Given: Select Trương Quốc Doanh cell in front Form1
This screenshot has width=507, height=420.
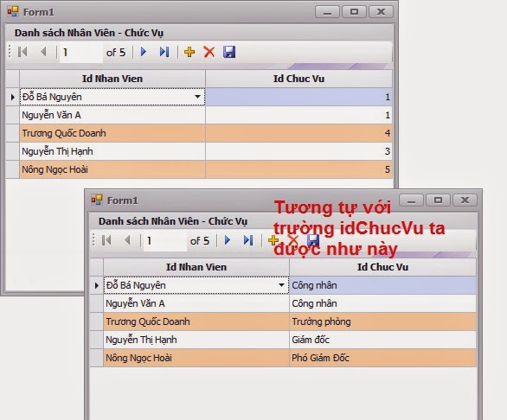Looking at the screenshot, I should coord(196,321).
